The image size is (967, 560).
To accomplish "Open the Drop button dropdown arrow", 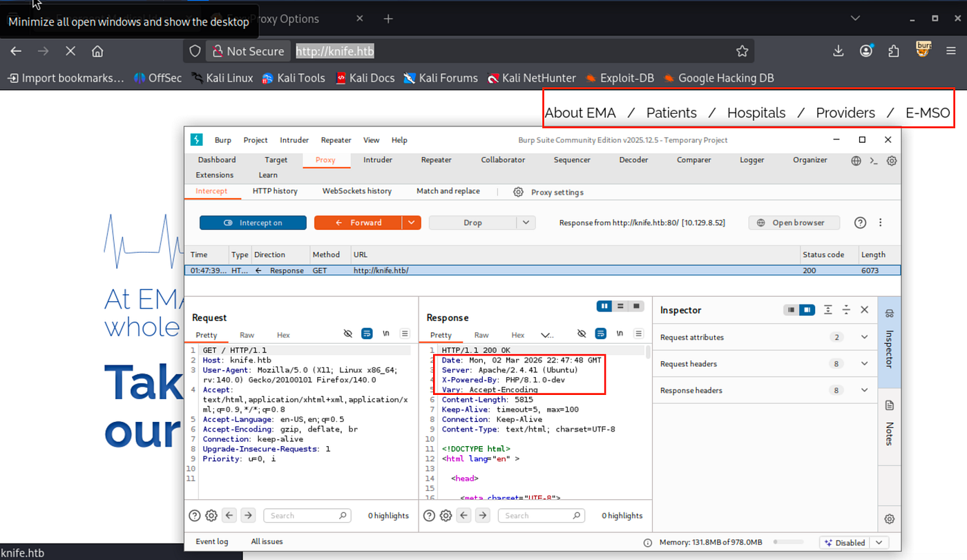I will pyautogui.click(x=526, y=223).
